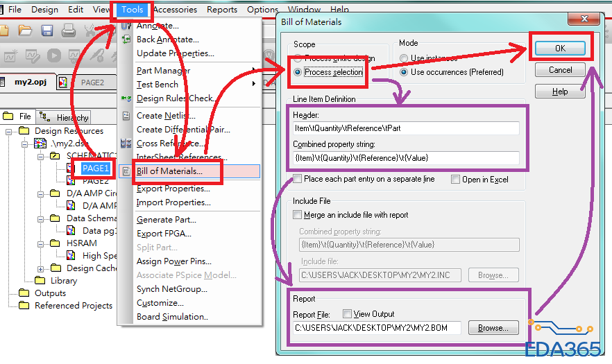Click Cancel in Bill of Materials dialog
The width and height of the screenshot is (612, 364).
click(560, 70)
